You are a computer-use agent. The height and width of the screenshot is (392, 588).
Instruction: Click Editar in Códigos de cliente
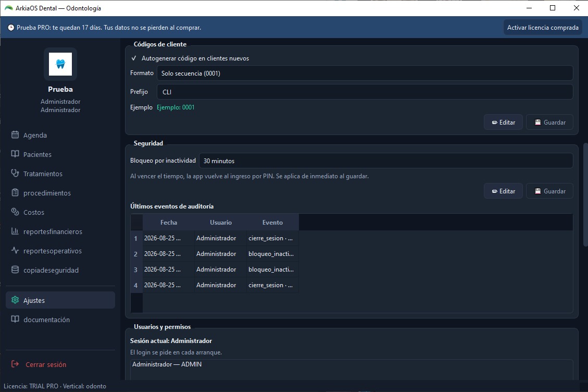tap(503, 122)
